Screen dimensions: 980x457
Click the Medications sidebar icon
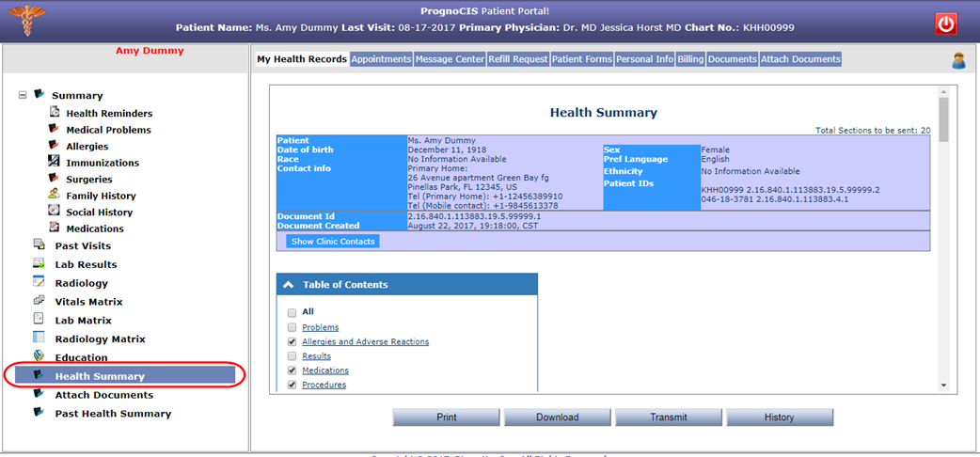click(55, 228)
